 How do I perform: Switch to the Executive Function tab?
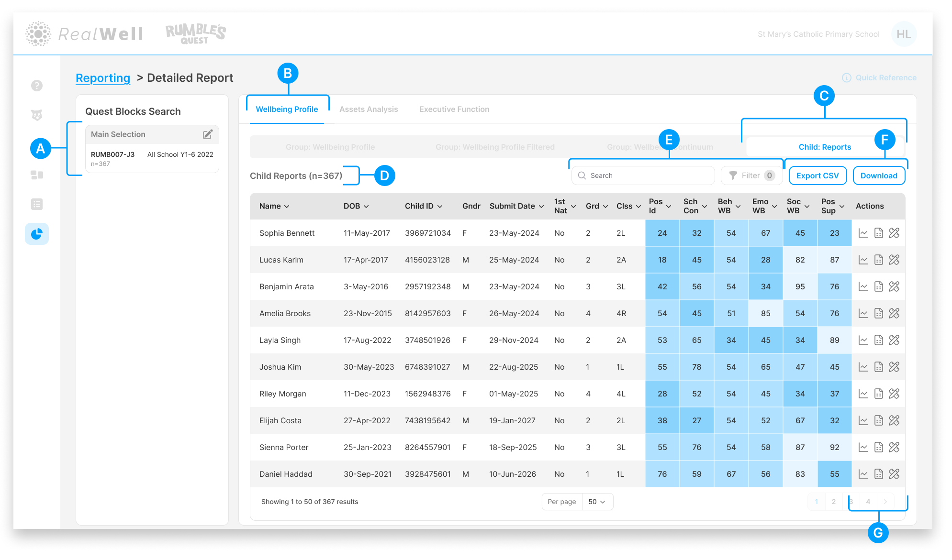[x=454, y=109]
